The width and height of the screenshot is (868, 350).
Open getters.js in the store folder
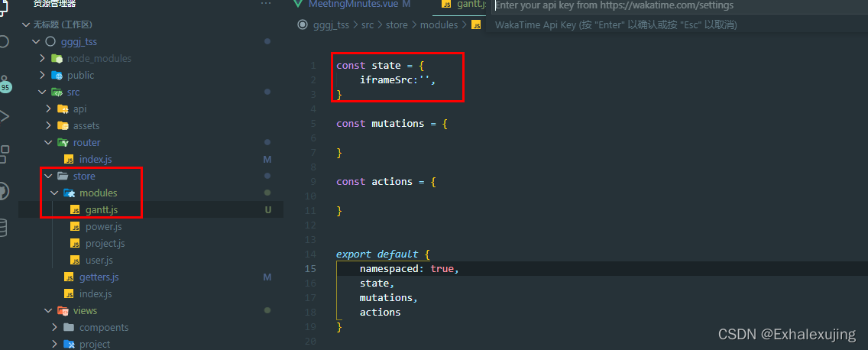[x=99, y=277]
